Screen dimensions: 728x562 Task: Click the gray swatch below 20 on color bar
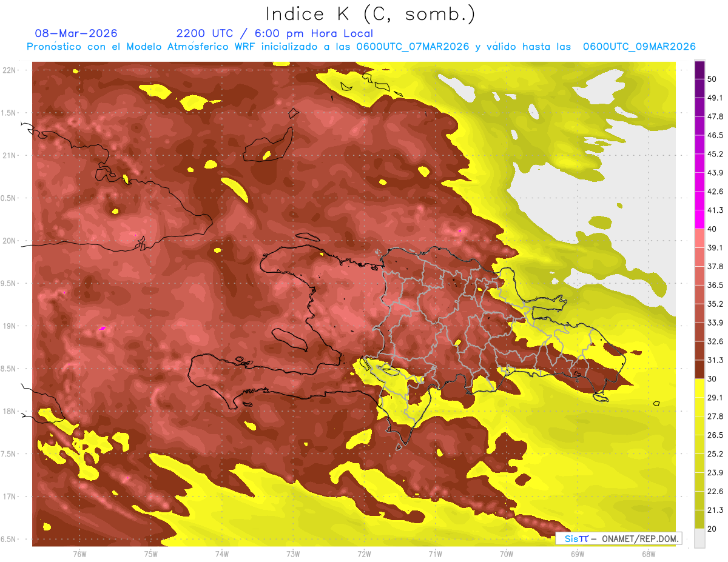[x=699, y=538]
